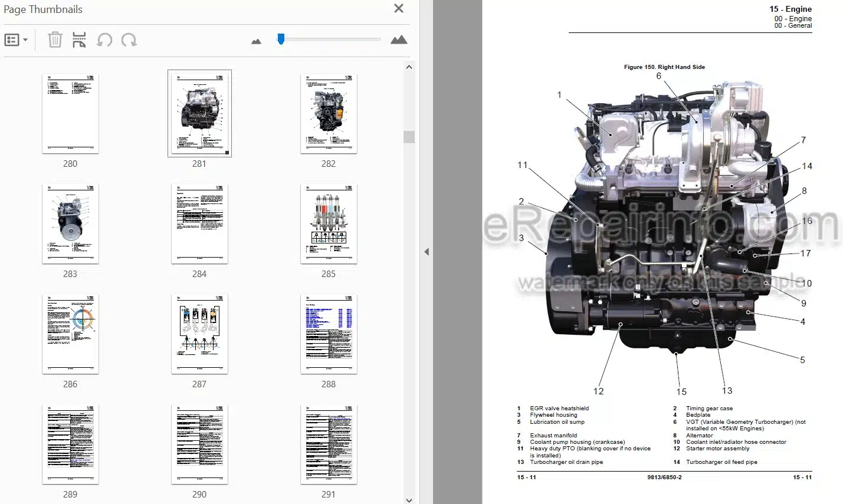Click document number '9813/6850-2' in footer

[664, 477]
